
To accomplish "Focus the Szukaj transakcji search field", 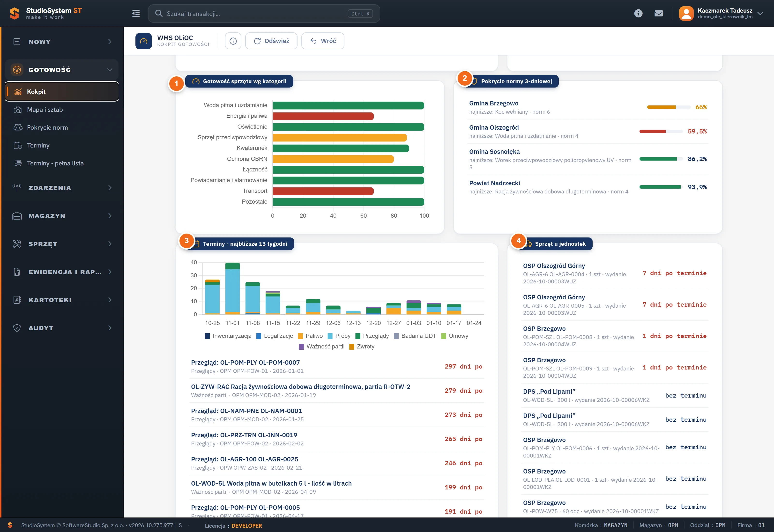I will [264, 14].
